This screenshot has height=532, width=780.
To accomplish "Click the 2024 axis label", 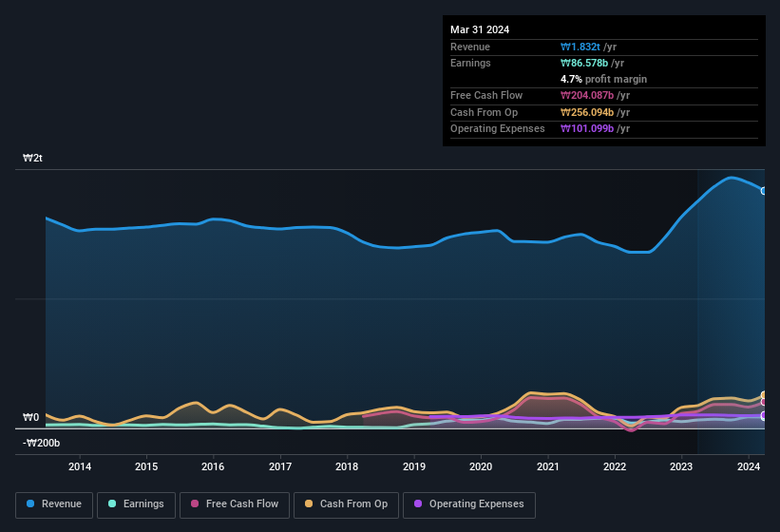I will click(x=749, y=466).
